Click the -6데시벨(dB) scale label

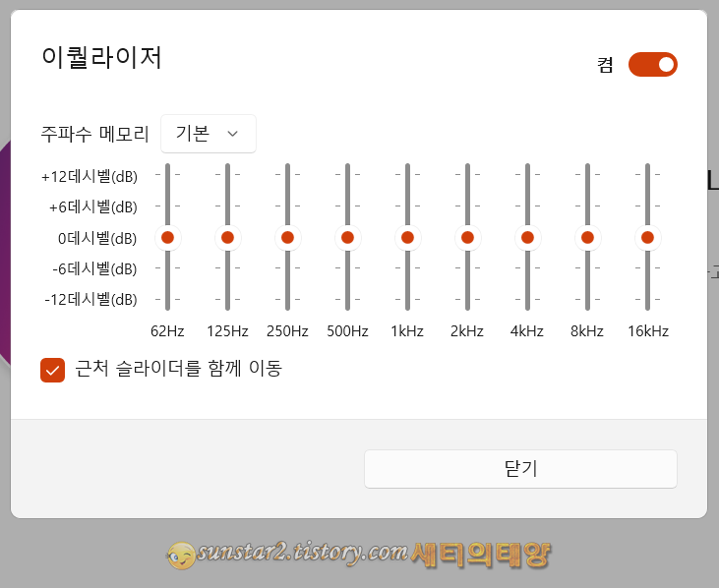point(95,269)
